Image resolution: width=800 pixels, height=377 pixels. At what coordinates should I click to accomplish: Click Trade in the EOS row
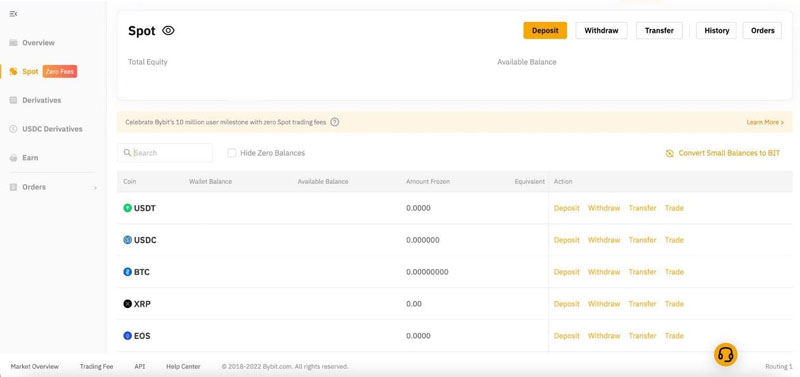pos(674,336)
